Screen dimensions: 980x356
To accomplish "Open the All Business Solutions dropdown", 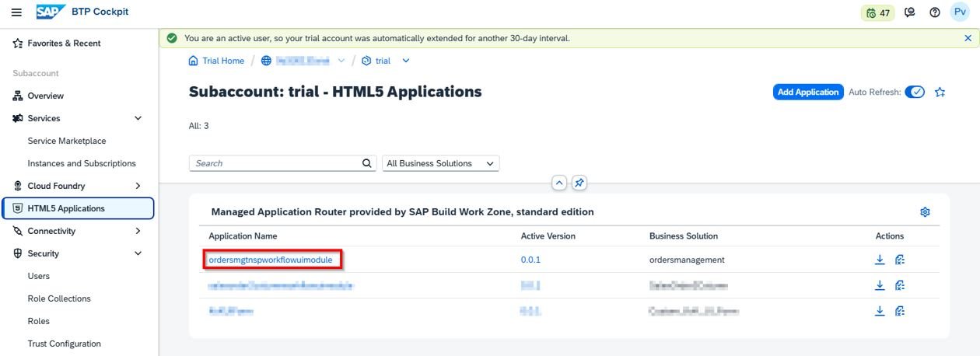I will pyautogui.click(x=441, y=163).
